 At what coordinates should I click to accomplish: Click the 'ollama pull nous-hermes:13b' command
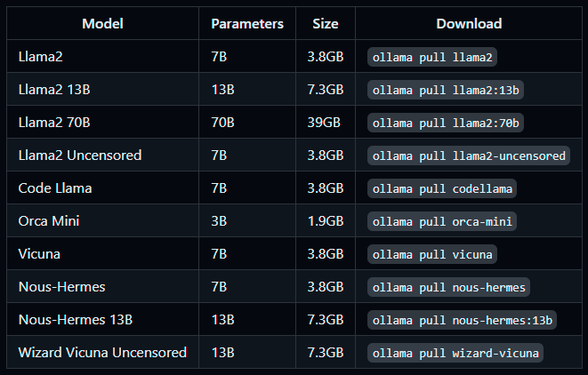tap(462, 320)
